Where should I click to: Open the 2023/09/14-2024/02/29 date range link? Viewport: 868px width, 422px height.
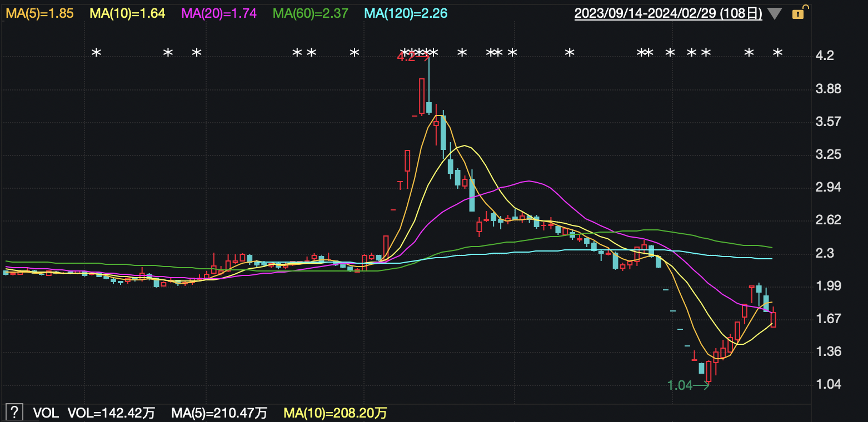point(668,13)
